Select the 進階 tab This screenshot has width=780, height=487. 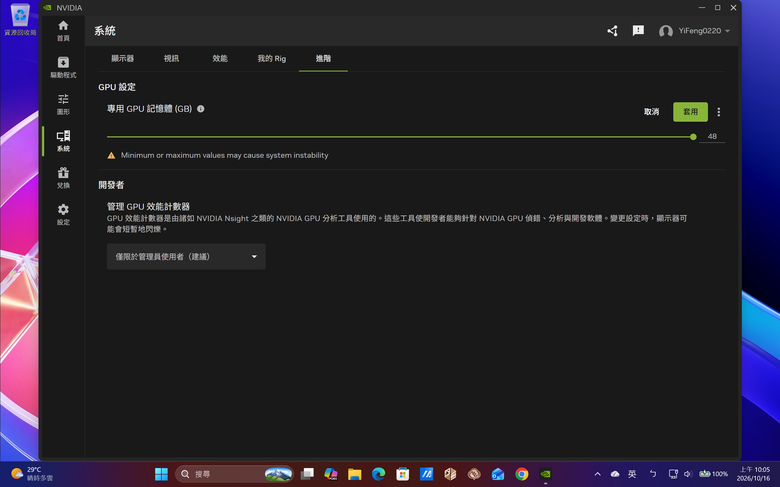[x=323, y=59]
